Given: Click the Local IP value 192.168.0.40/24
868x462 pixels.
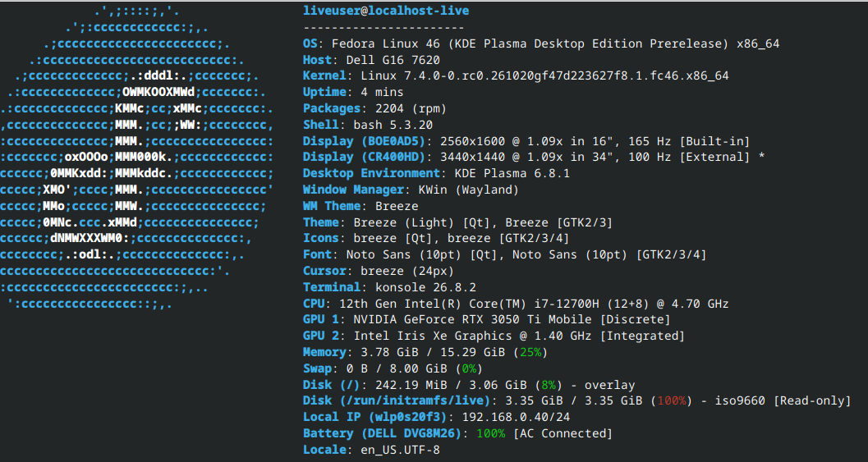Looking at the screenshot, I should pos(516,417).
